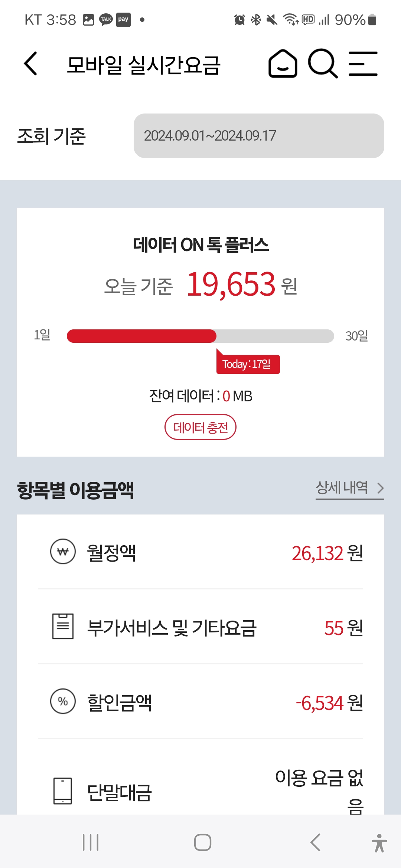The image size is (401, 868).
Task: Open the hamburger menu
Action: click(x=363, y=64)
